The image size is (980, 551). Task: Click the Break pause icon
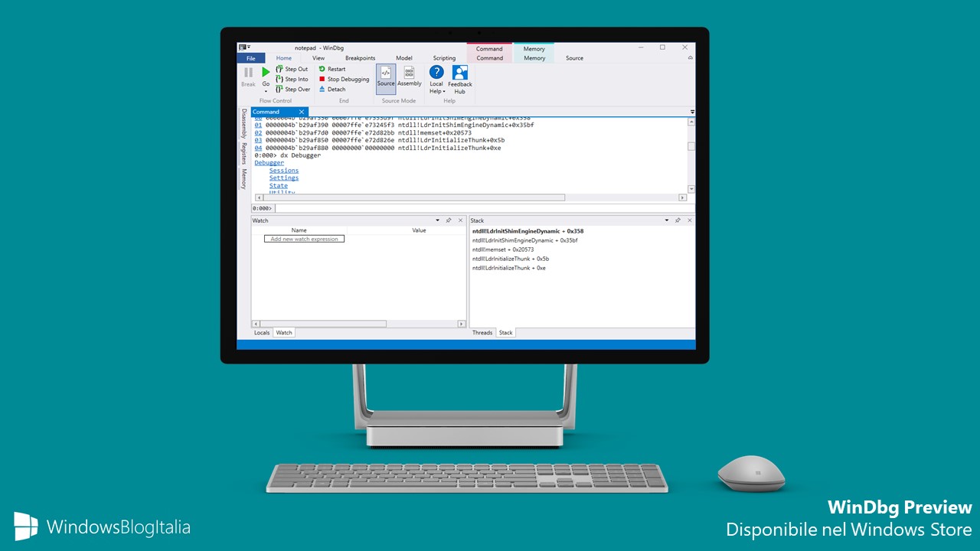(248, 73)
